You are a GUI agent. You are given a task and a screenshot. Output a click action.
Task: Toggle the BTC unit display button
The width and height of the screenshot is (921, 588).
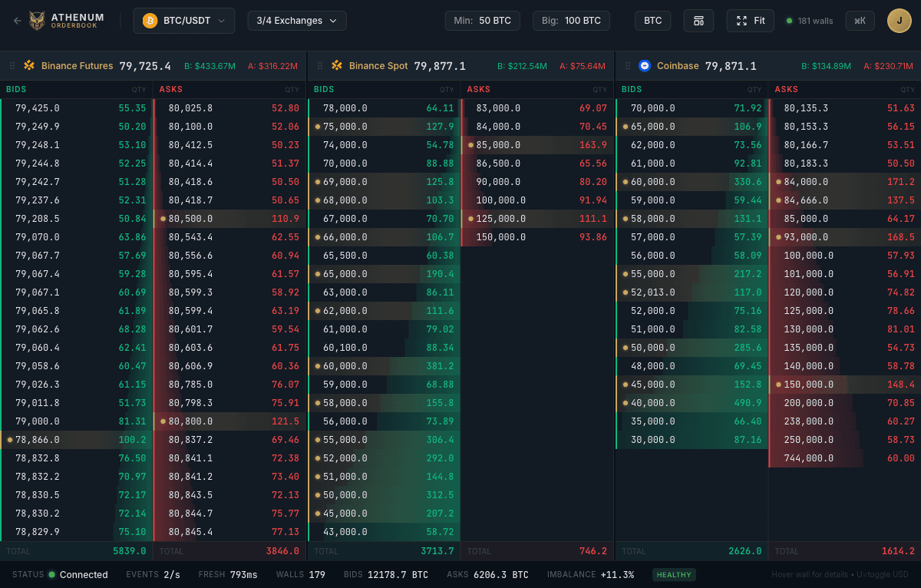[x=652, y=21]
